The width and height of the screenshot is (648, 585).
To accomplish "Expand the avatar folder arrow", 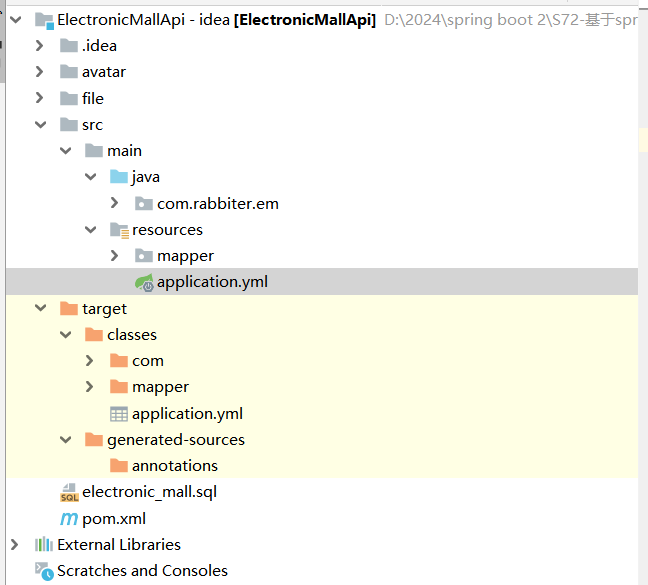I will pos(40,72).
